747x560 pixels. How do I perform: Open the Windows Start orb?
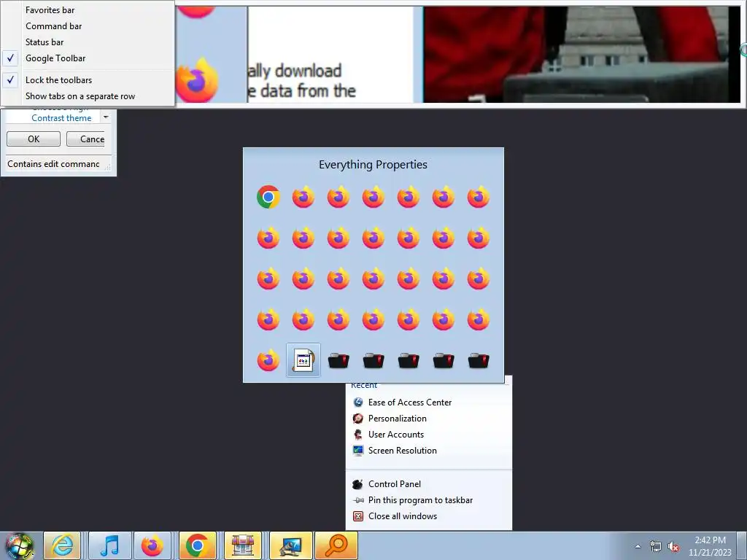tap(20, 545)
